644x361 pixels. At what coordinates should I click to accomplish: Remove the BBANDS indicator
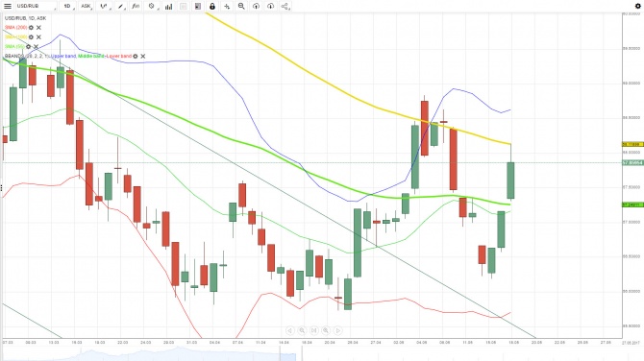tap(143, 57)
